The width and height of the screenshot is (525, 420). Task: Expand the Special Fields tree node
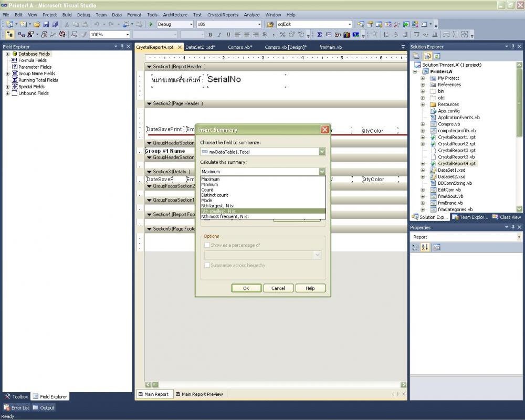point(7,87)
